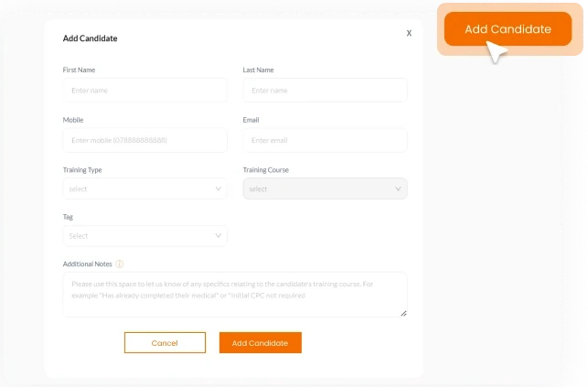Focus the Last Name input field
Viewport: 588px width, 387px height.
coord(326,91)
